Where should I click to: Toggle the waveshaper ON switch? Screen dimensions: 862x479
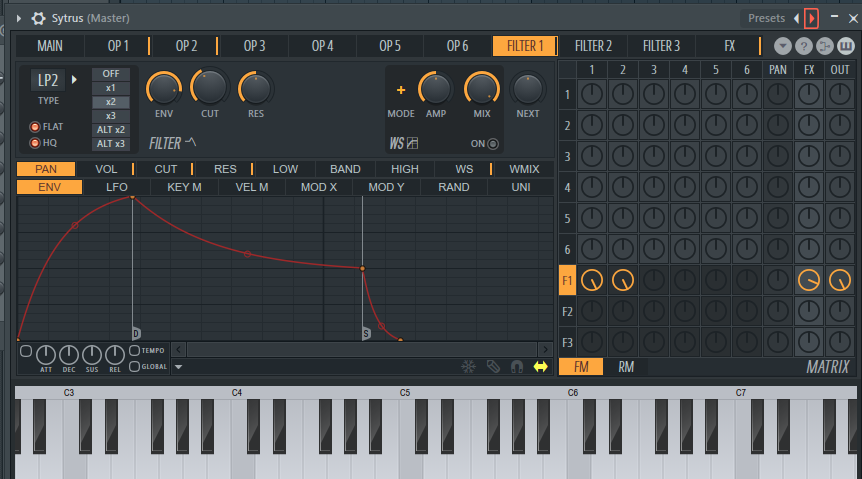tap(493, 144)
